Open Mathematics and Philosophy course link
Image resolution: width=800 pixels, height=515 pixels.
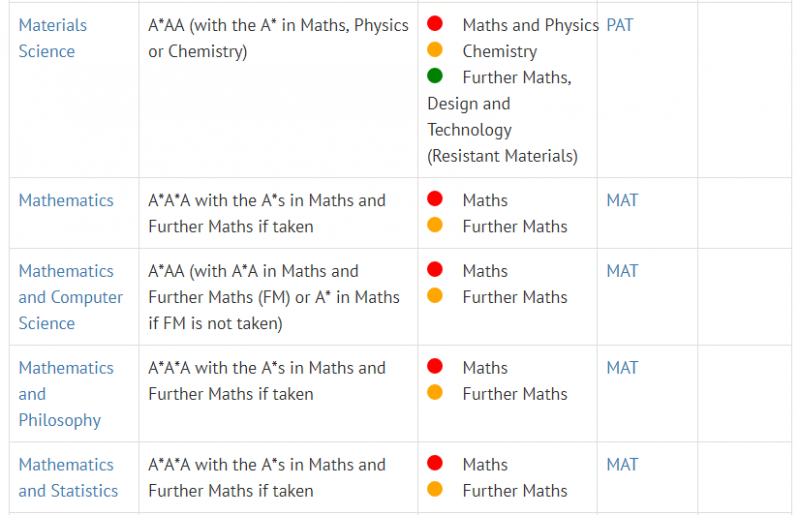[x=66, y=394]
